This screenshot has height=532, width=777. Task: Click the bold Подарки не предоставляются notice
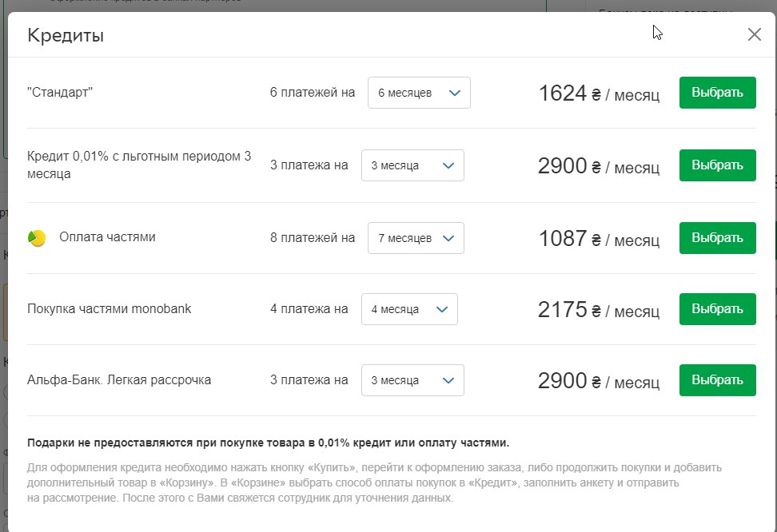268,443
